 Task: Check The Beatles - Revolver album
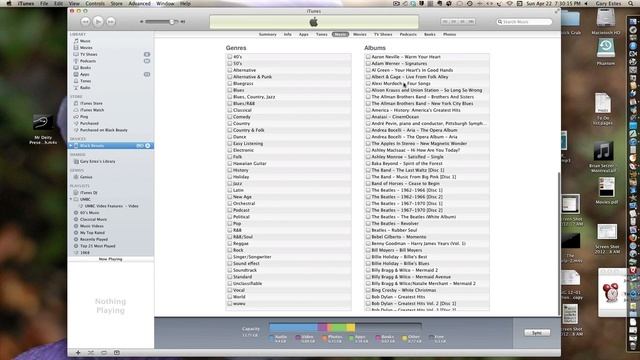(x=368, y=224)
